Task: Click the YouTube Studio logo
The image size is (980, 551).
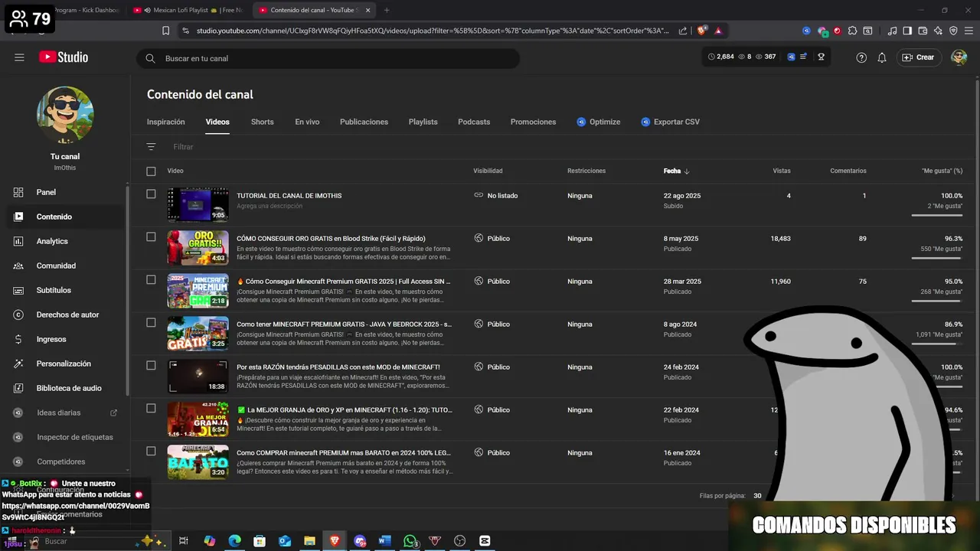Action: (64, 57)
